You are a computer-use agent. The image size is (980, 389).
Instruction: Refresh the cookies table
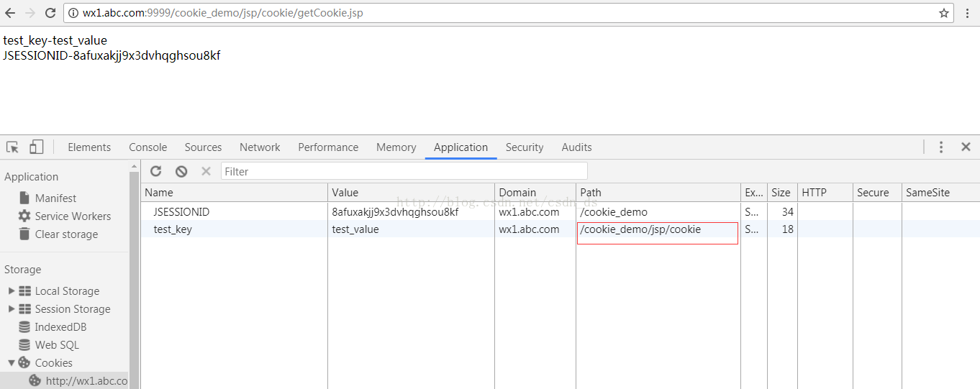pos(155,171)
